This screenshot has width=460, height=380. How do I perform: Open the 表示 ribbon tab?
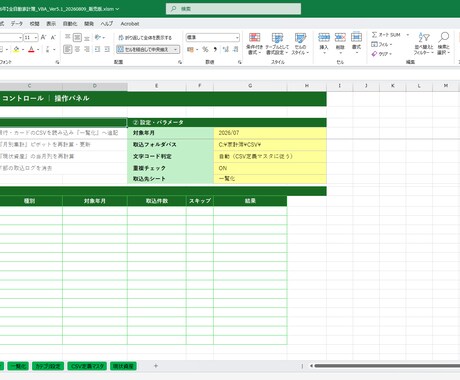(51, 24)
